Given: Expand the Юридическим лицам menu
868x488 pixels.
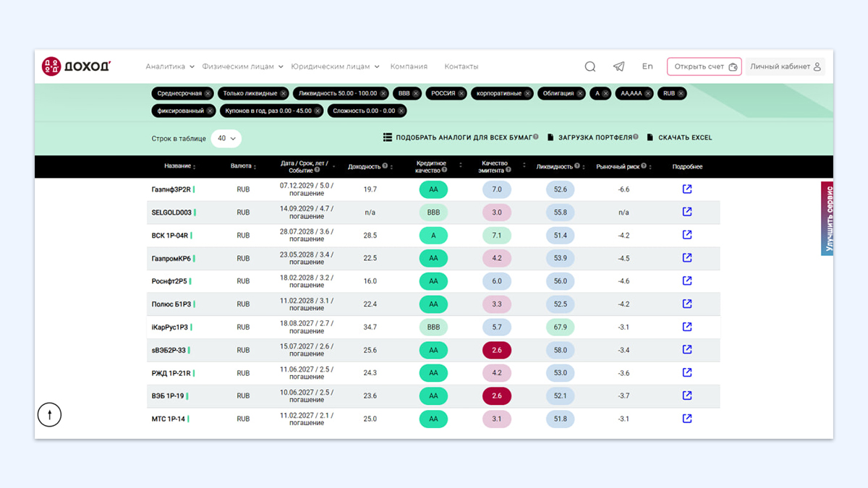Looking at the screenshot, I should coord(336,67).
